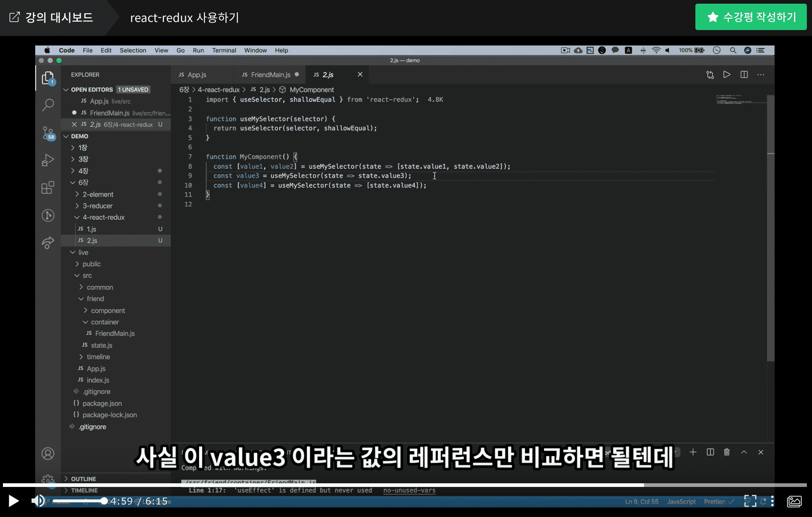The height and width of the screenshot is (517, 812).
Task: Play the lecture video
Action: point(14,501)
